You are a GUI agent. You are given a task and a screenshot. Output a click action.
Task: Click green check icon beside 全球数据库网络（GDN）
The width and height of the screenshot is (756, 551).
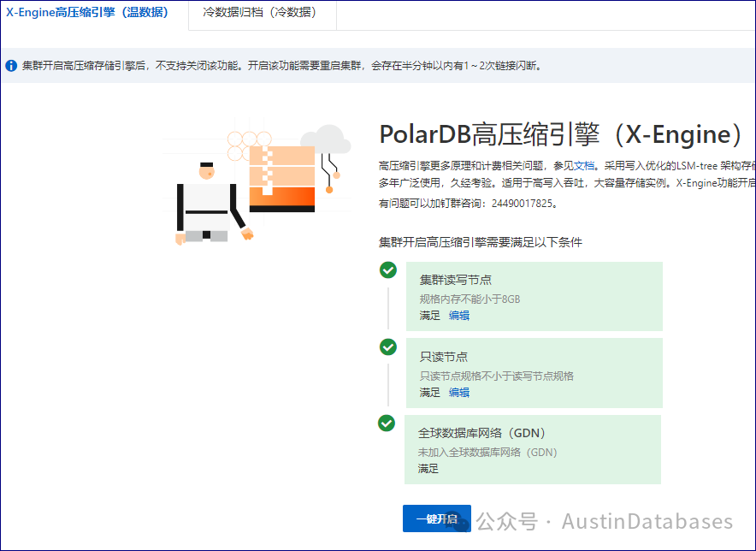point(387,424)
